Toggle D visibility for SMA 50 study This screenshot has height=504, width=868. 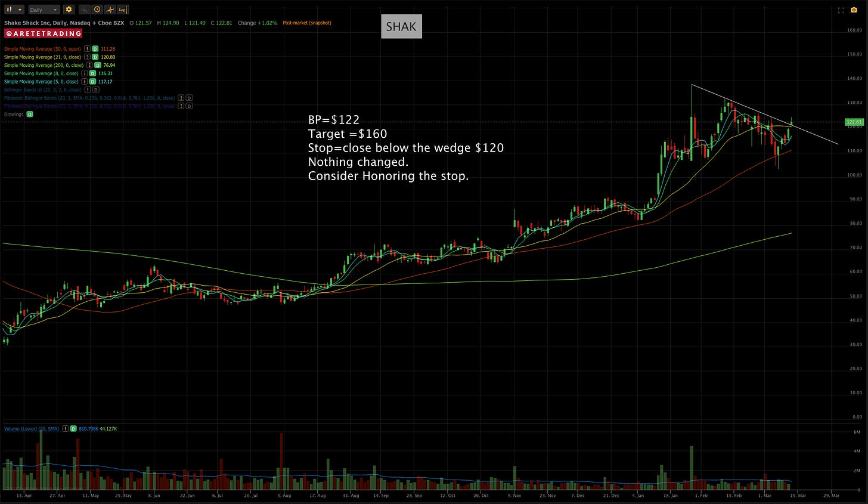pos(95,49)
